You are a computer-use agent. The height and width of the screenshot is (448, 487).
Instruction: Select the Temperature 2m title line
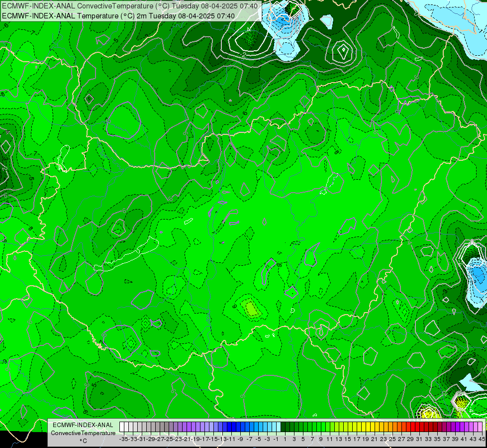118,16
